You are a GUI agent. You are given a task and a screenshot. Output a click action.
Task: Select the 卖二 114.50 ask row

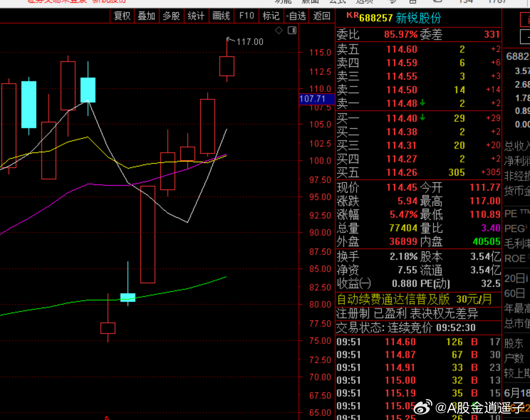[418, 90]
